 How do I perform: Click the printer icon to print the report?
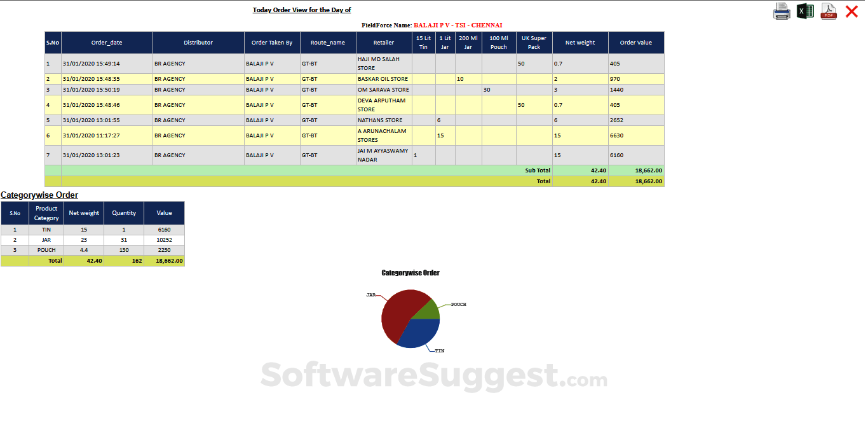(x=782, y=11)
